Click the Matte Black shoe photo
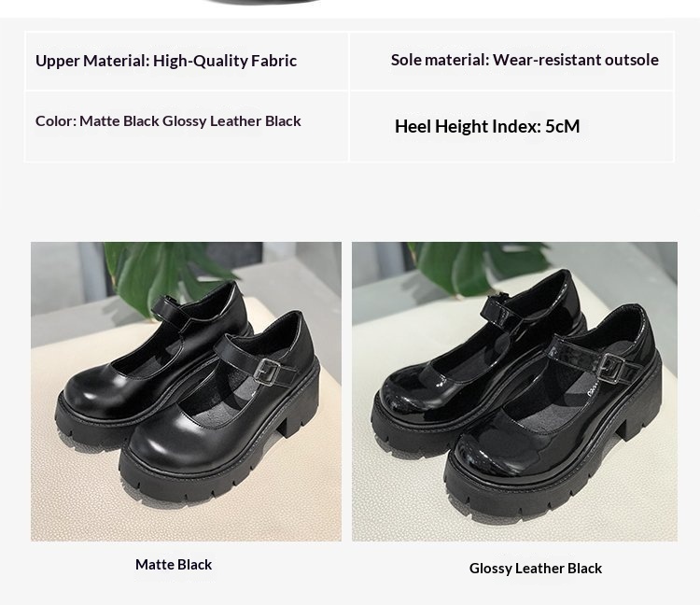 [186, 391]
